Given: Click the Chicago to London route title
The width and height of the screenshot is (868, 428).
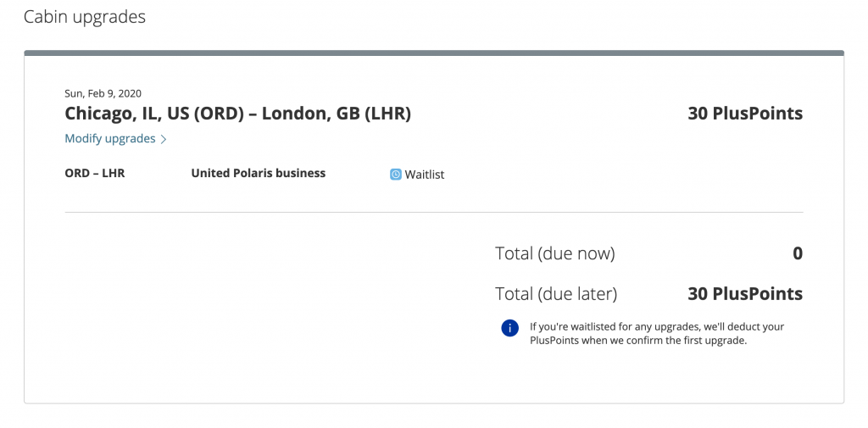Looking at the screenshot, I should click(x=238, y=114).
